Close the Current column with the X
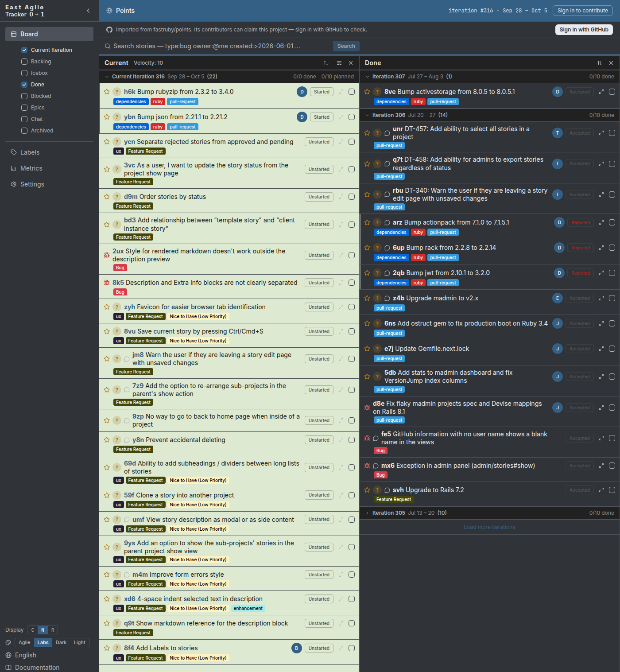Viewport: 620px width, 672px height. 351,63
